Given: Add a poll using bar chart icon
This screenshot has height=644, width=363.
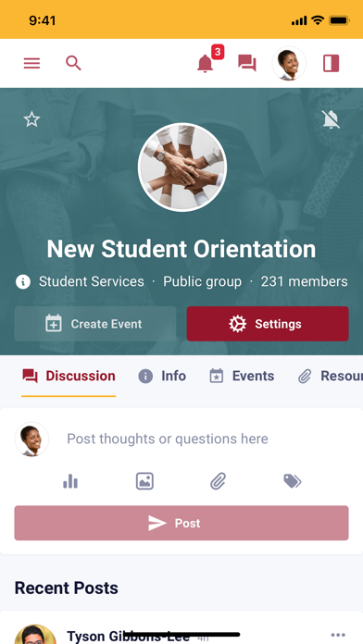Looking at the screenshot, I should [70, 481].
